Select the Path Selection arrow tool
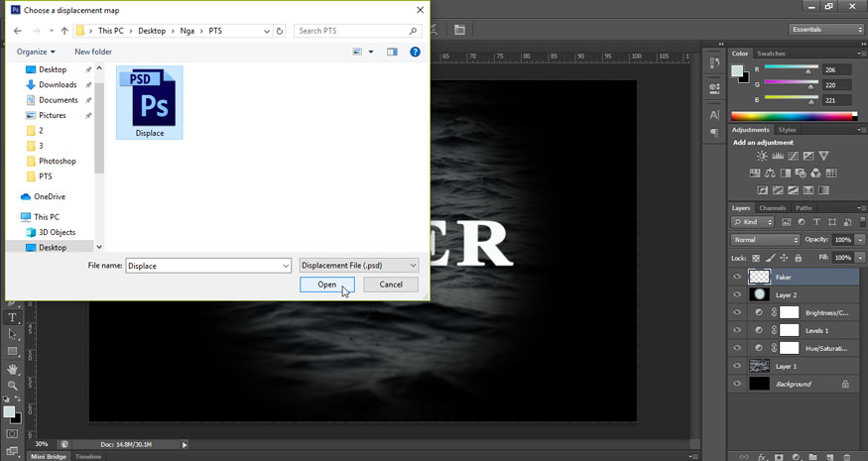868x461 pixels. point(12,334)
